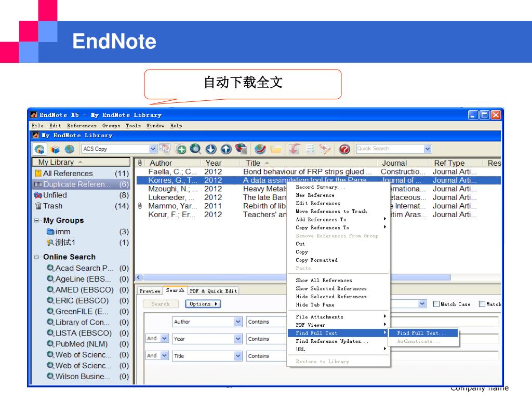This screenshot has width=532, height=399.
Task: Open the File Attachments submenu
Action: pos(338,317)
